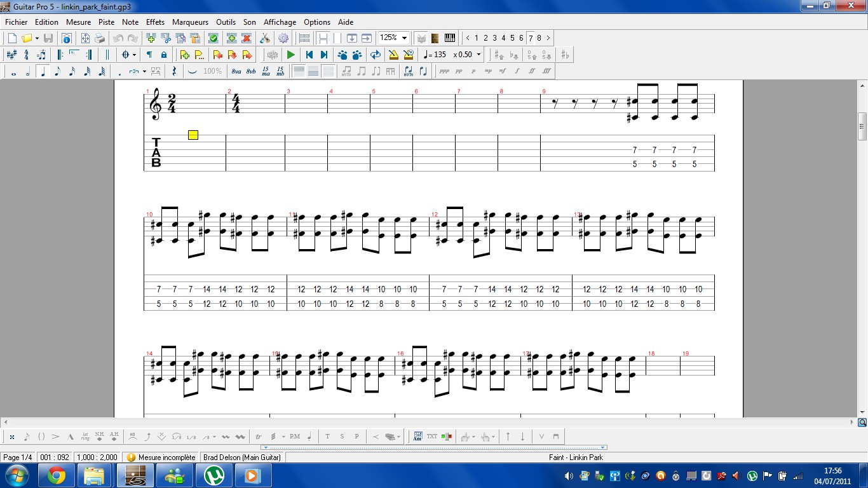Viewport: 868px width, 488px height.
Task: Open the Outils menu
Action: click(226, 22)
